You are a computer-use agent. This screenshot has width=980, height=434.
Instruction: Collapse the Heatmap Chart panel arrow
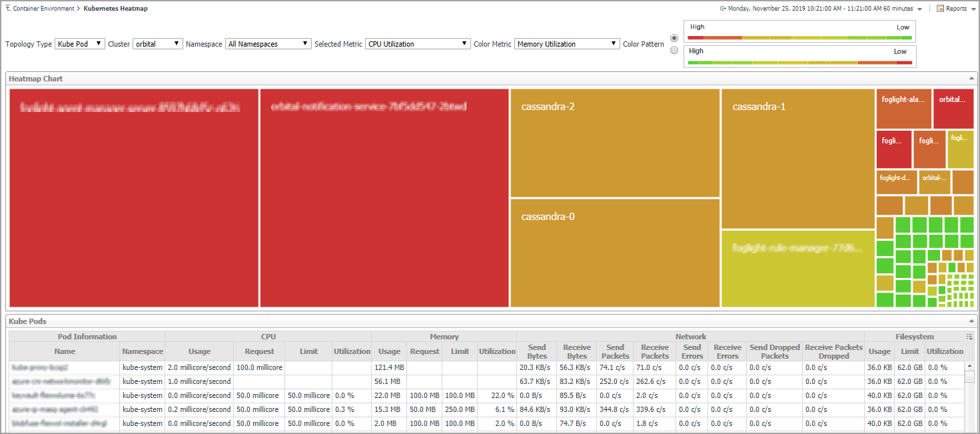point(971,79)
